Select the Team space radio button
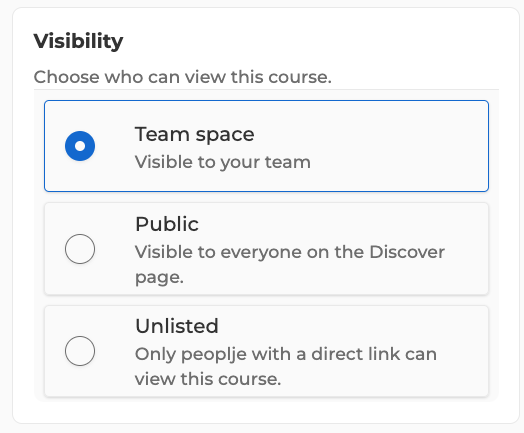Image resolution: width=524 pixels, height=433 pixels. click(x=80, y=146)
